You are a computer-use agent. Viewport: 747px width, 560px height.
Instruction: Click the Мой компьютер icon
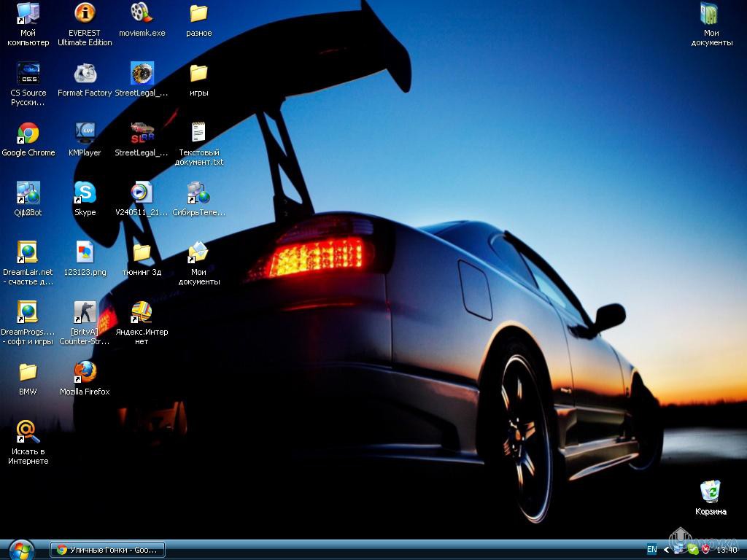click(28, 14)
